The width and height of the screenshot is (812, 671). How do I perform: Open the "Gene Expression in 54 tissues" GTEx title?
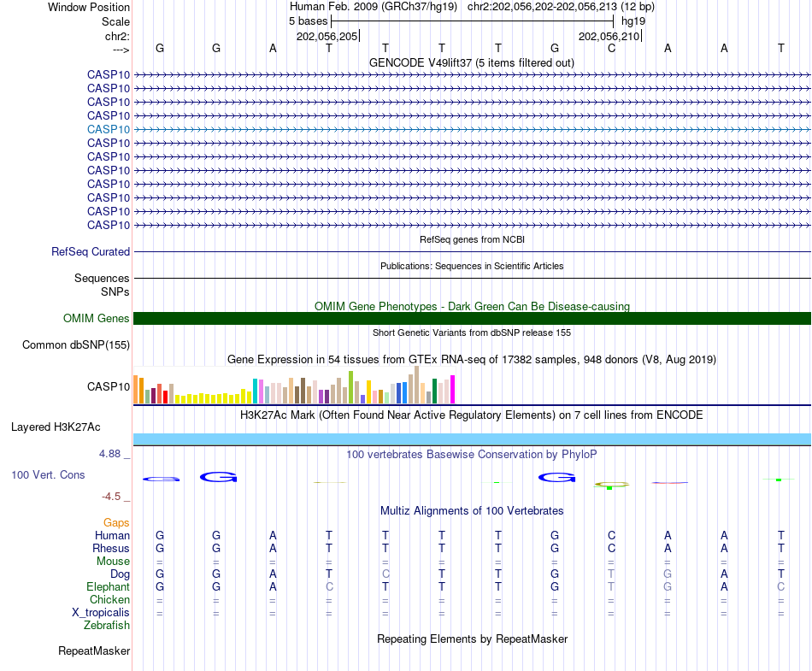coord(472,359)
